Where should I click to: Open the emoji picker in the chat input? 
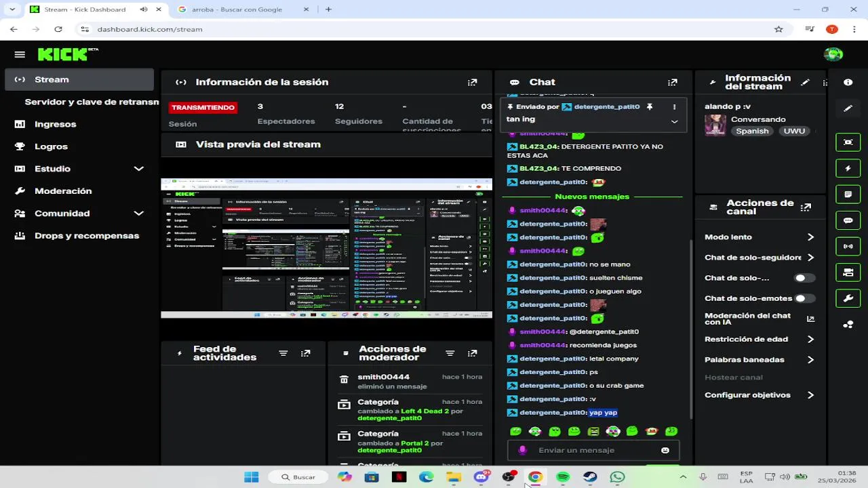[x=665, y=450]
